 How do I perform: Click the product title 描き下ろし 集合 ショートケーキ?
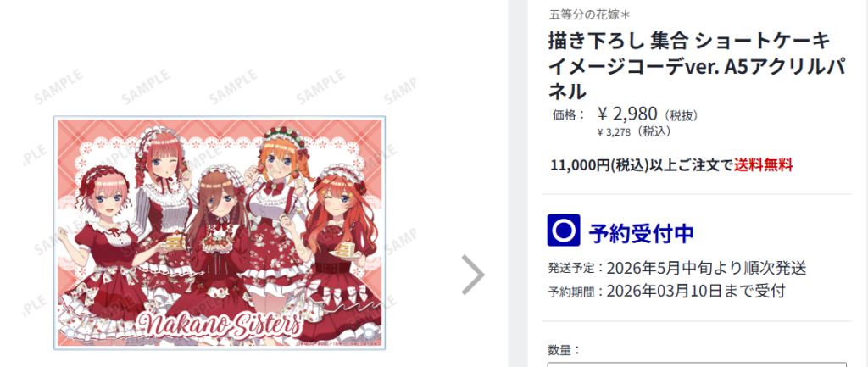[x=689, y=41]
